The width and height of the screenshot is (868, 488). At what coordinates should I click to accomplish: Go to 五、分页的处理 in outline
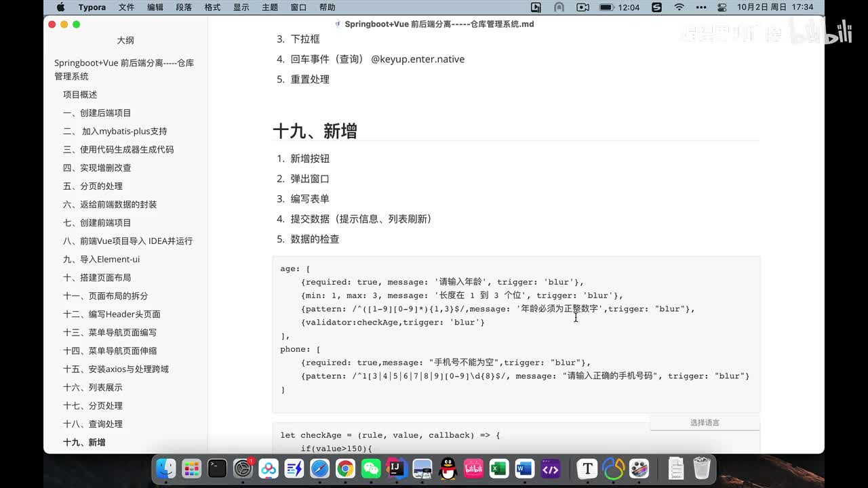pyautogui.click(x=93, y=186)
